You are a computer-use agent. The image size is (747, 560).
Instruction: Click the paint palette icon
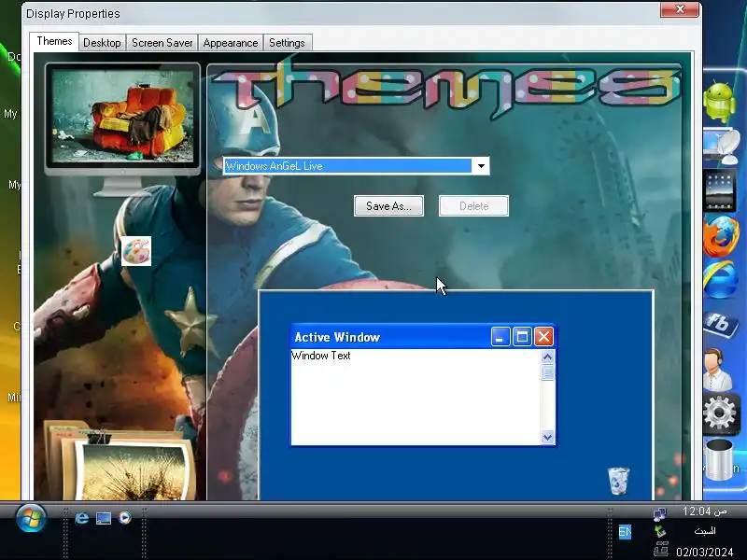pyautogui.click(x=136, y=251)
